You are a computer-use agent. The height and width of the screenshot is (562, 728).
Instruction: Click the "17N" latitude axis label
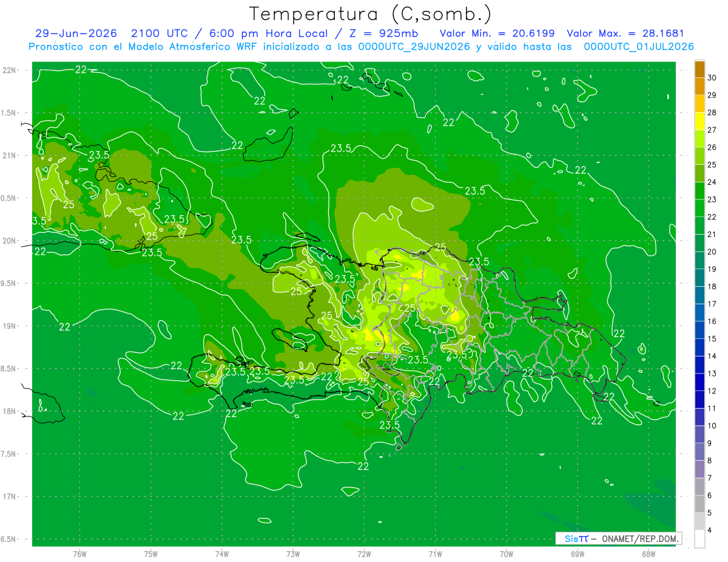tap(9, 497)
